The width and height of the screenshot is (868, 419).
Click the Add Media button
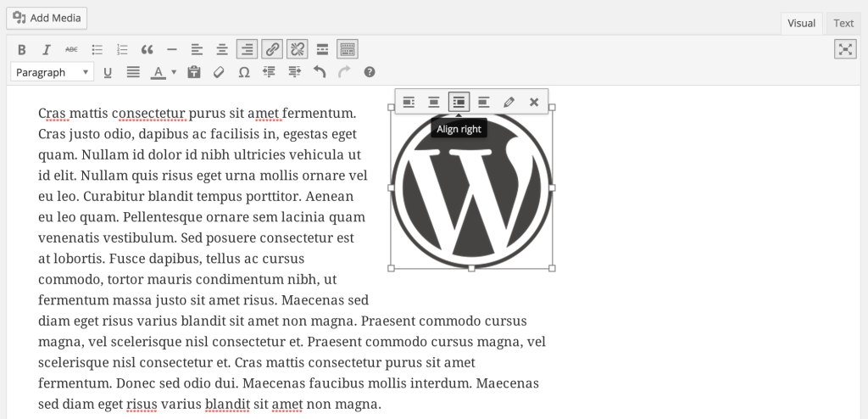click(47, 18)
